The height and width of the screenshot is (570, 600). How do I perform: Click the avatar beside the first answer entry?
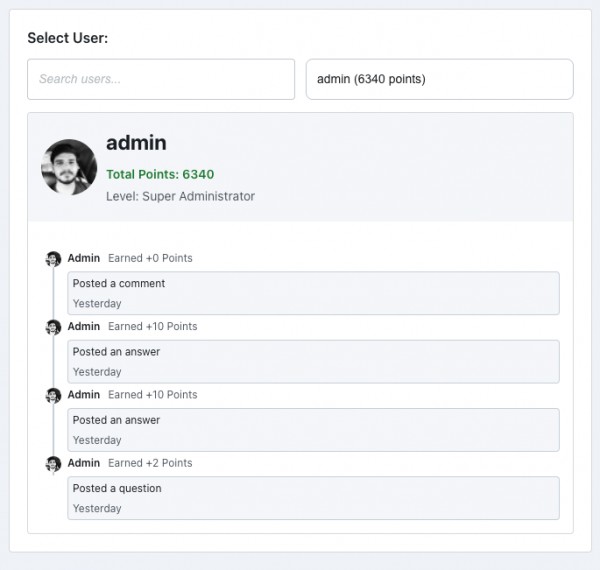(x=54, y=327)
